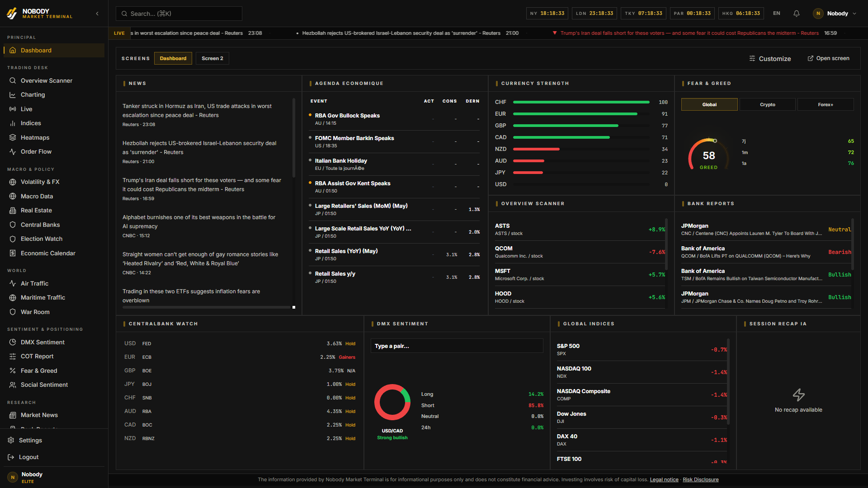Select the JPY BOJ central bank row
Viewport: 868px width, 488px height.
point(240,384)
